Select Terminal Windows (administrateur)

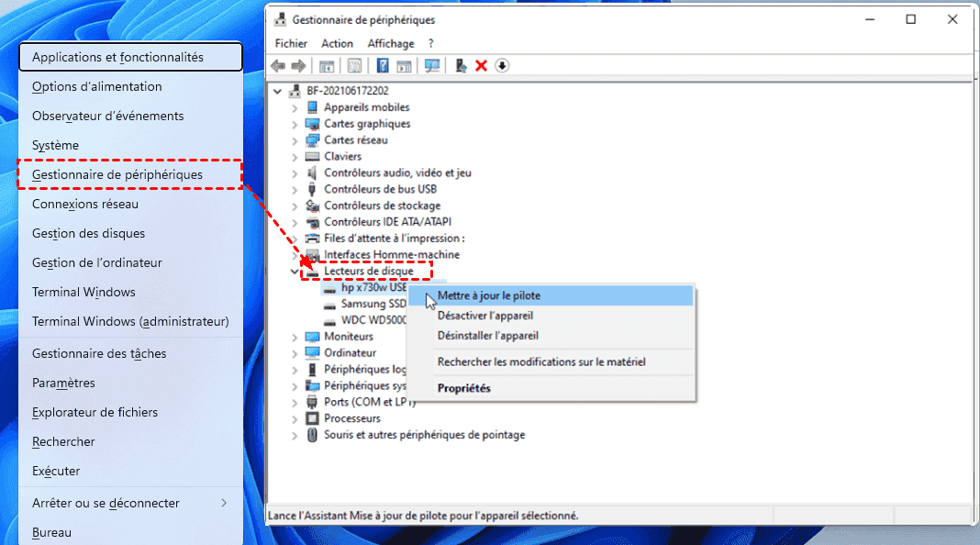coord(130,321)
